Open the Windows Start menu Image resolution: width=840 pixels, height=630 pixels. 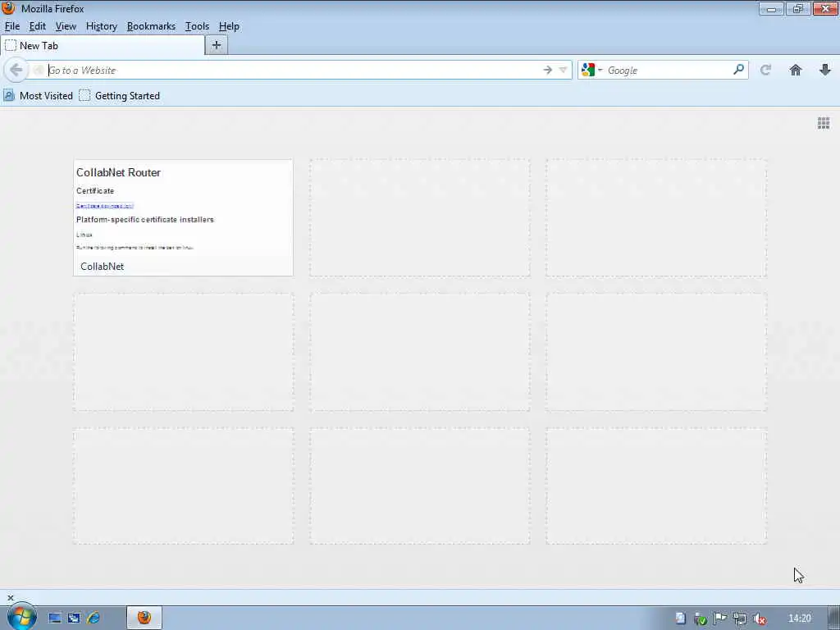(x=22, y=617)
